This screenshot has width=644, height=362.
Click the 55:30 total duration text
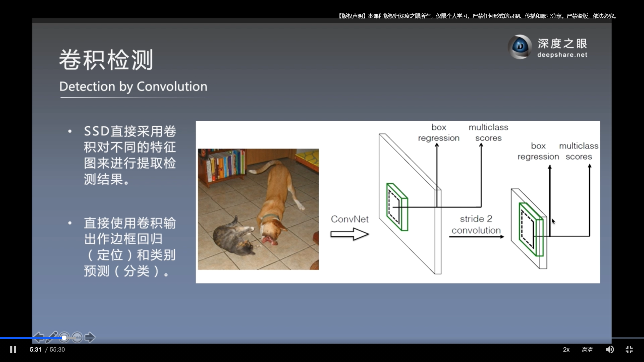click(x=57, y=350)
